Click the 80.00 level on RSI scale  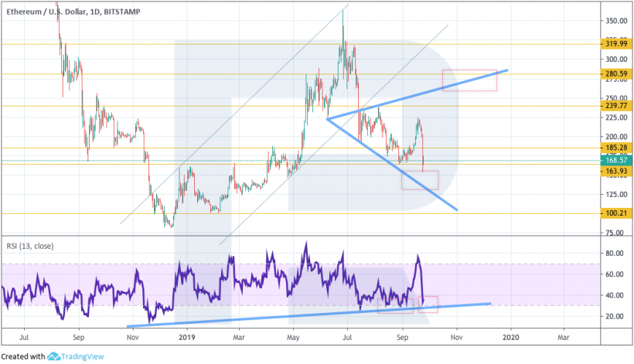pyautogui.click(x=615, y=253)
